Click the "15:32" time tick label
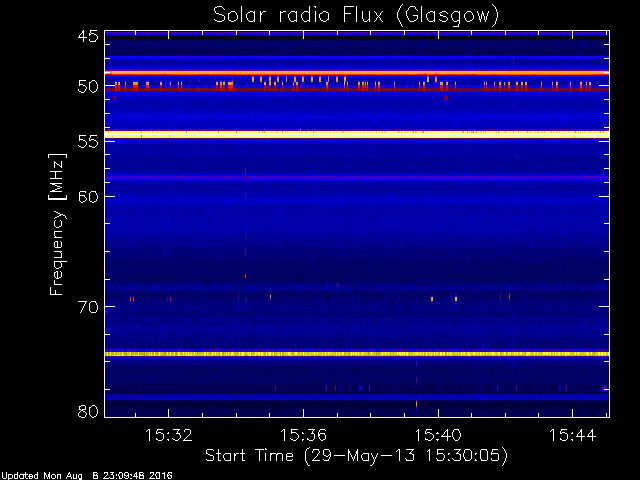640x480 pixels. 169,436
